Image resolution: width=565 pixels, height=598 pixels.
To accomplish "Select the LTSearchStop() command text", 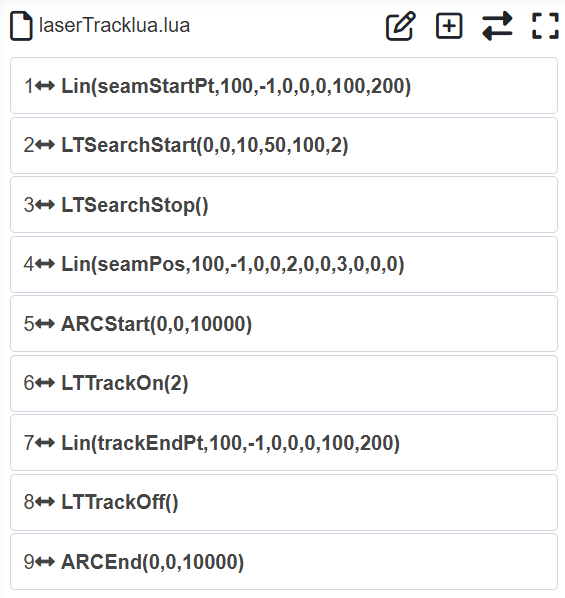I will (135, 205).
